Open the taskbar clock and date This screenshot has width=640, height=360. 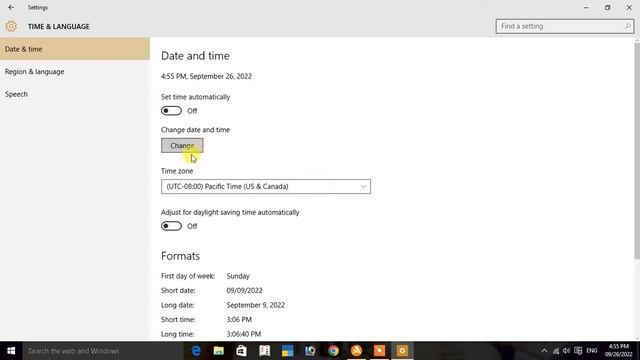(x=619, y=351)
